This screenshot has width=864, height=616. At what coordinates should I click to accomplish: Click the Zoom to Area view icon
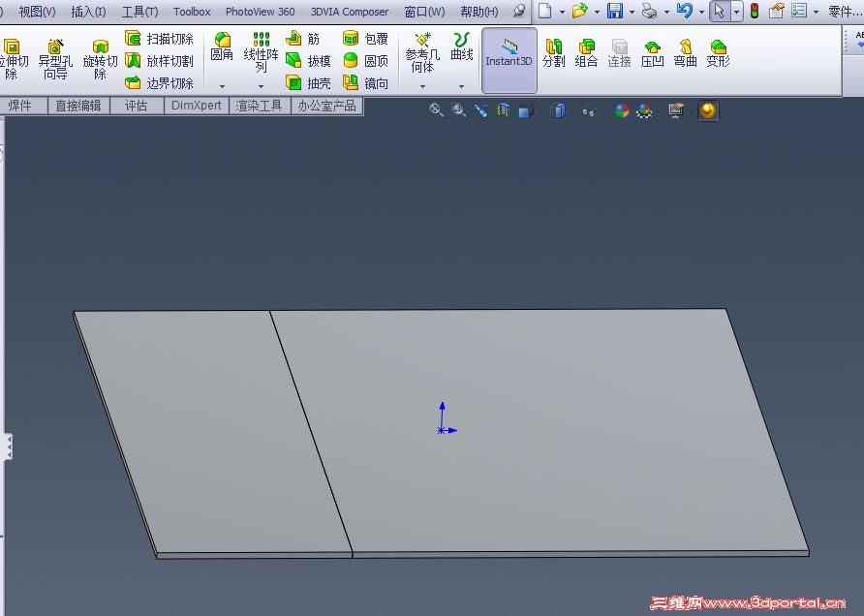(x=458, y=110)
